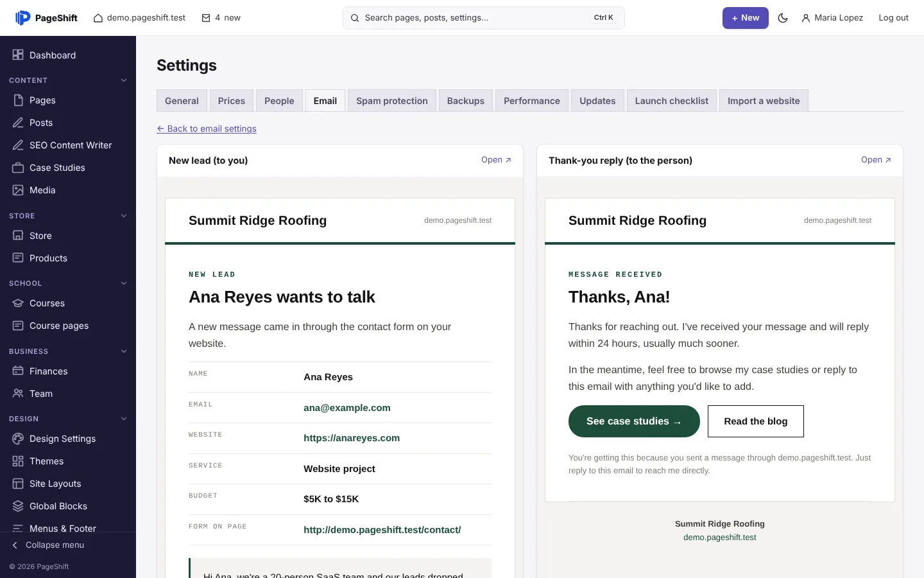Viewport: 924px width, 578px height.
Task: Collapse the CONTENT sidebar section
Action: tap(124, 80)
